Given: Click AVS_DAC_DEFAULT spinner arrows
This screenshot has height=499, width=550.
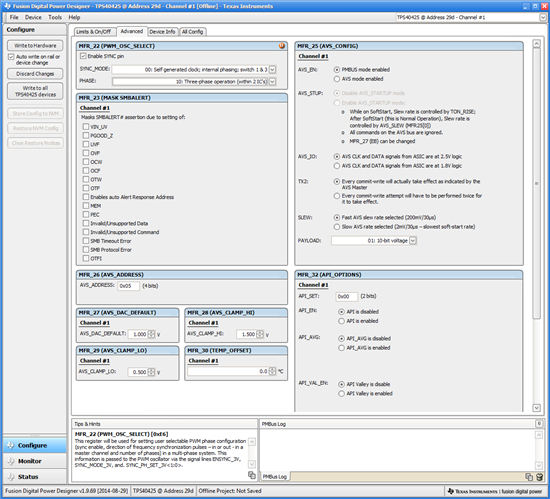Looking at the screenshot, I should [151, 334].
